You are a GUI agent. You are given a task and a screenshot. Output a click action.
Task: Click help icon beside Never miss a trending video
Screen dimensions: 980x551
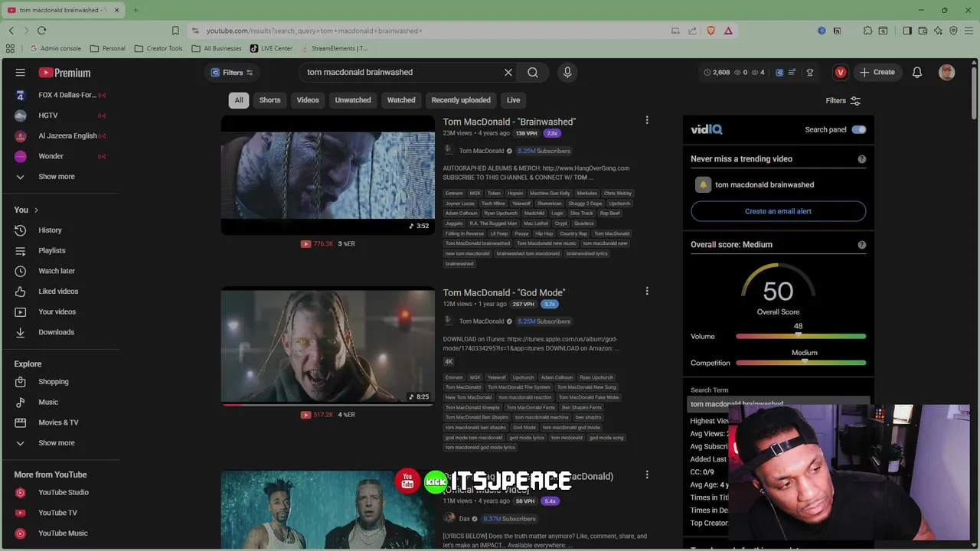click(x=862, y=159)
